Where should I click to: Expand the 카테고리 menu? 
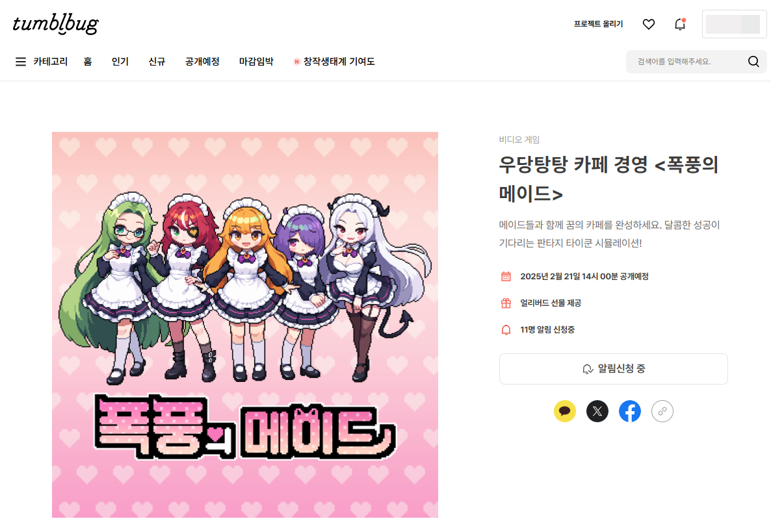50,62
